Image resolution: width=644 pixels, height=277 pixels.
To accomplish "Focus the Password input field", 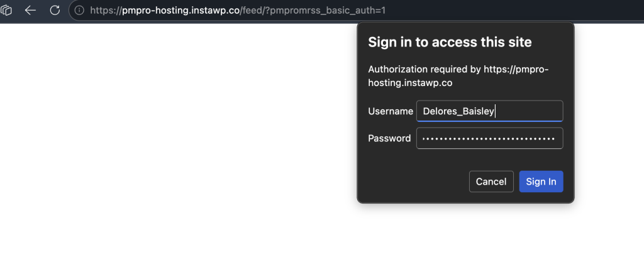I will [x=489, y=138].
